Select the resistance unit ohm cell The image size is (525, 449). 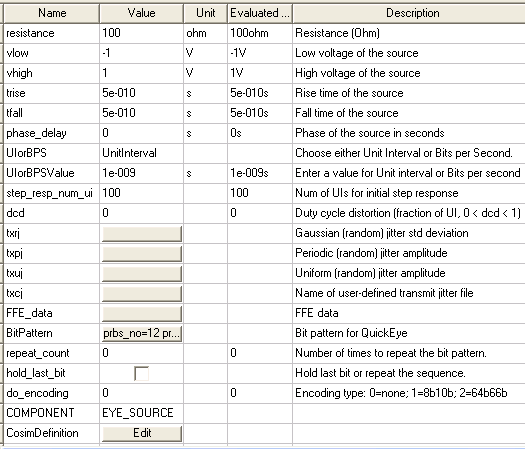pyautogui.click(x=205, y=33)
